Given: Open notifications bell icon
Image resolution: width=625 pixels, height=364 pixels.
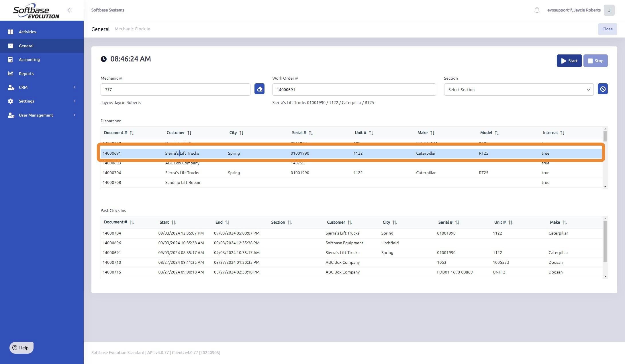Looking at the screenshot, I should tap(537, 10).
